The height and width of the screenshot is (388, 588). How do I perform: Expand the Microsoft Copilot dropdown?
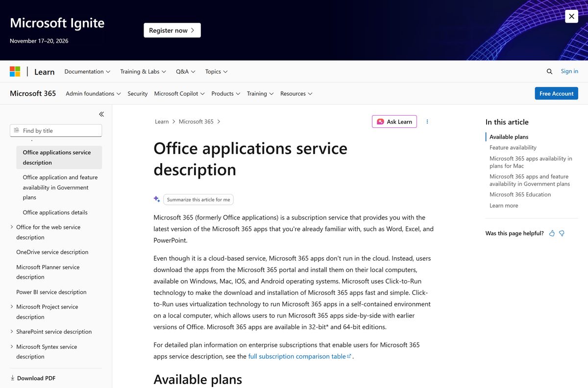click(x=179, y=94)
